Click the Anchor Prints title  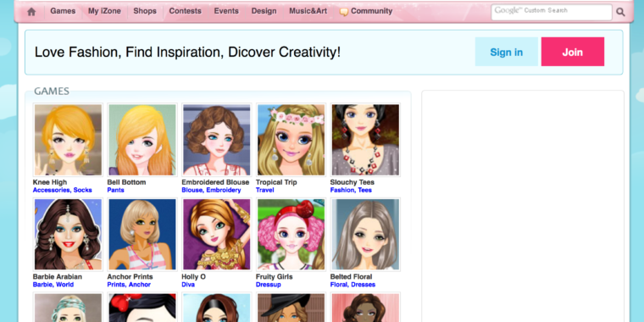pos(130,277)
